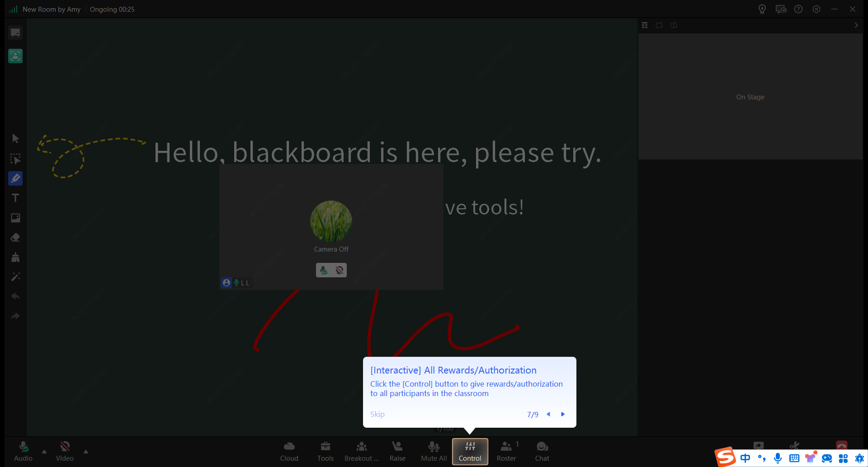Collapse the On Stage side panel
Screen dimensions: 868x467
(856, 25)
